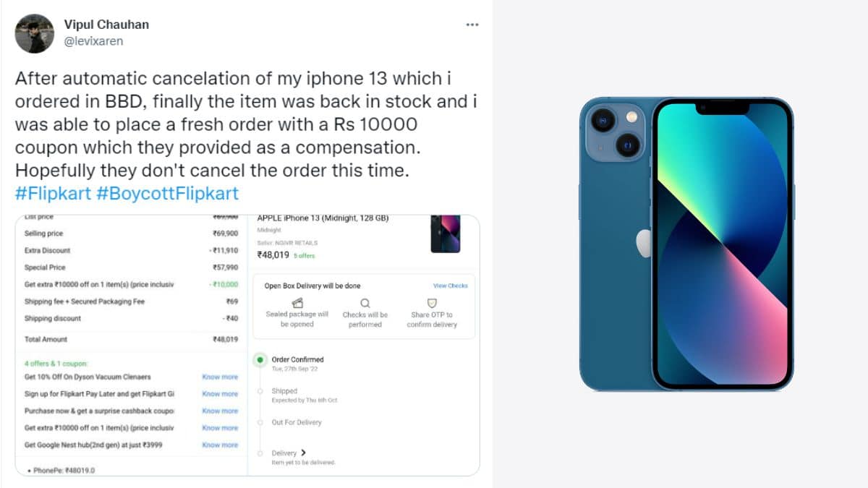Viewport: 868px width, 488px height.
Task: Click the Shipped status circle in timeline
Action: (x=258, y=391)
